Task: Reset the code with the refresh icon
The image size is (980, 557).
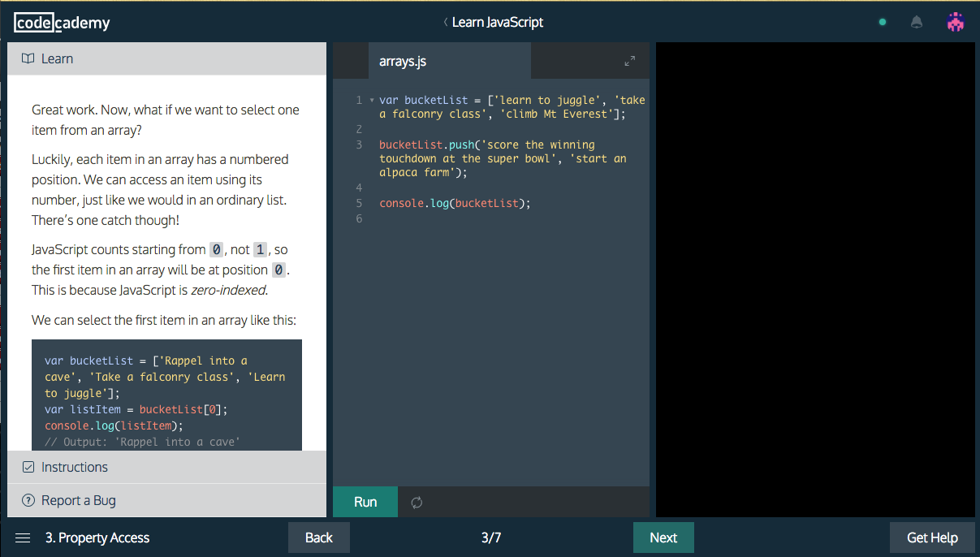Action: click(417, 503)
